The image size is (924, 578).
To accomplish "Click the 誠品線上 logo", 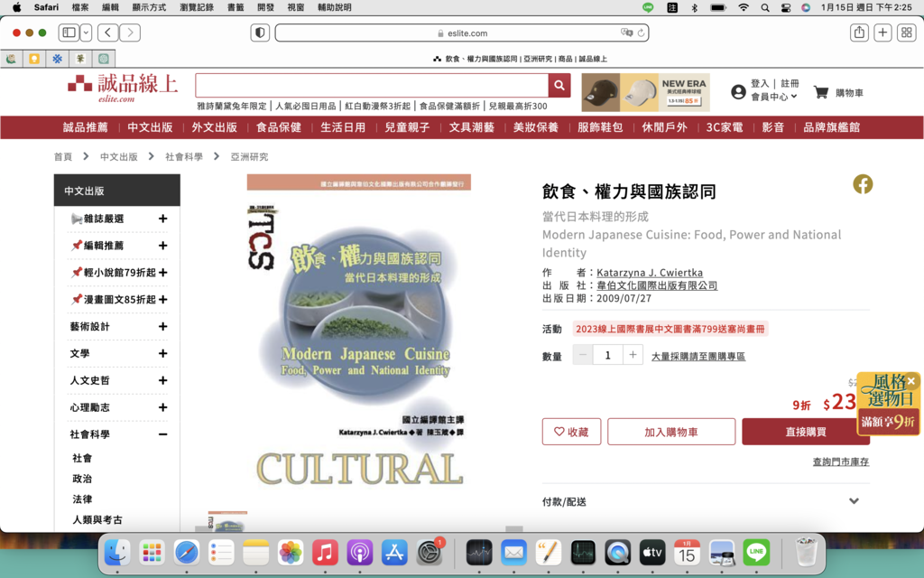I will coord(123,88).
